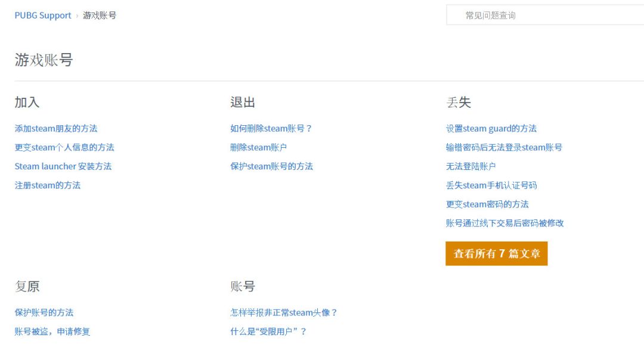Open 什么是"受限用户"？ article

click(268, 332)
